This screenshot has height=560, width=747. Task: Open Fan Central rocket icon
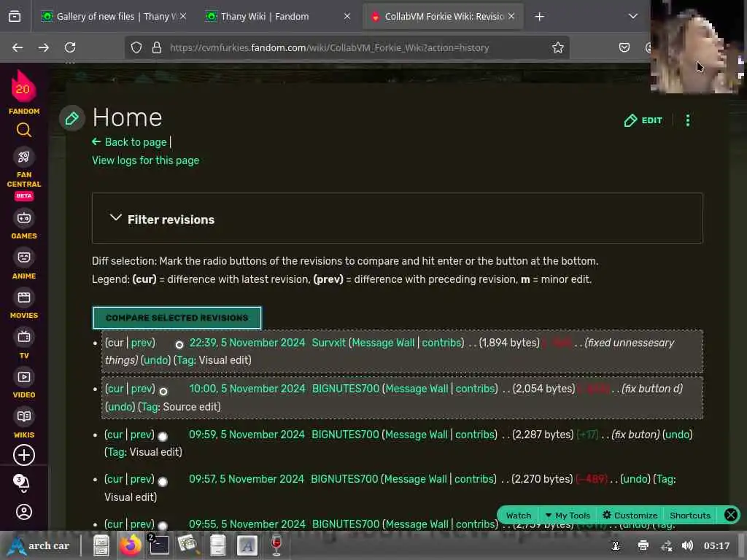click(x=24, y=157)
